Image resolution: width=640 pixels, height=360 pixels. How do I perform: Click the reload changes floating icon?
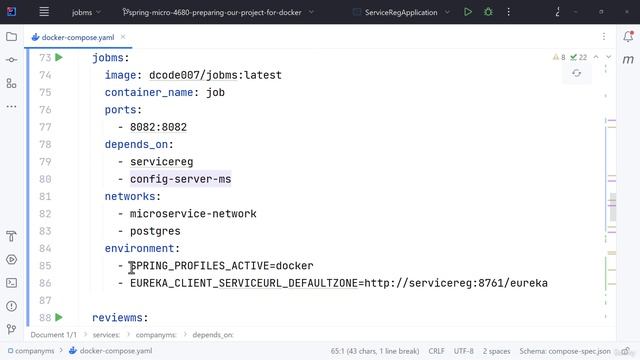pos(576,73)
